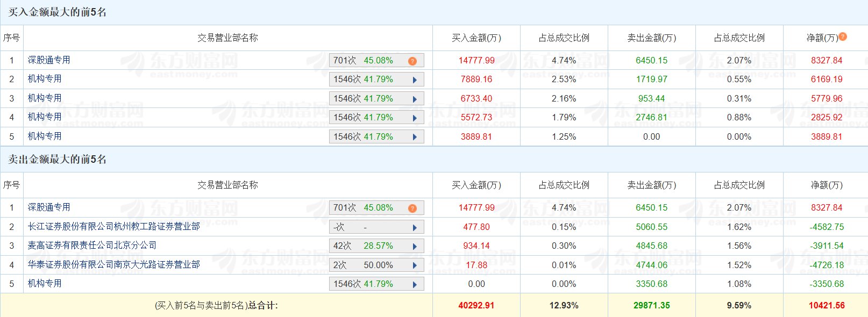Click 1546次 41.79% badge in 7889.16 row
Screen dimensions: 868x317
376,80
